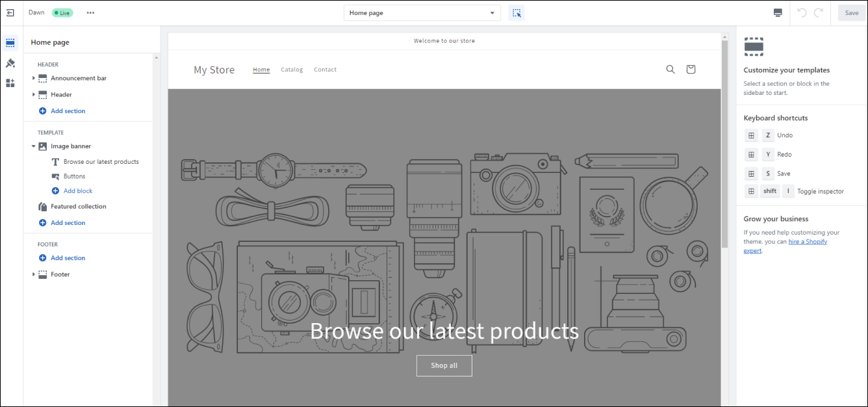Click the Welcome to our store announcement

tap(444, 41)
